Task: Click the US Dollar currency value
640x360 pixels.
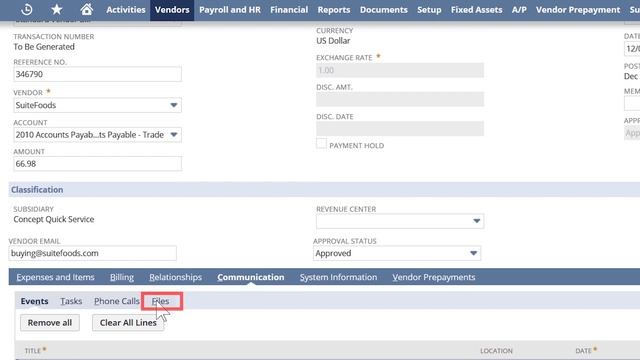Action: 333,41
